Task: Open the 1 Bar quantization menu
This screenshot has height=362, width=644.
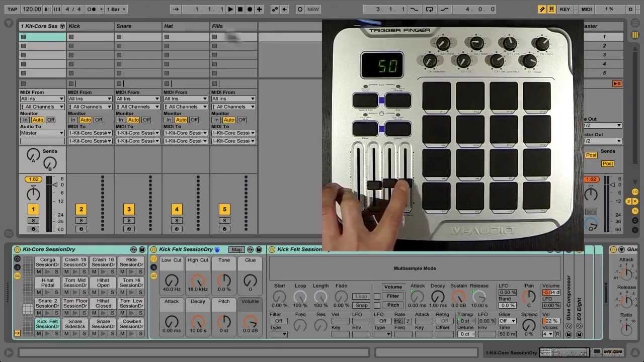Action: coord(117,9)
